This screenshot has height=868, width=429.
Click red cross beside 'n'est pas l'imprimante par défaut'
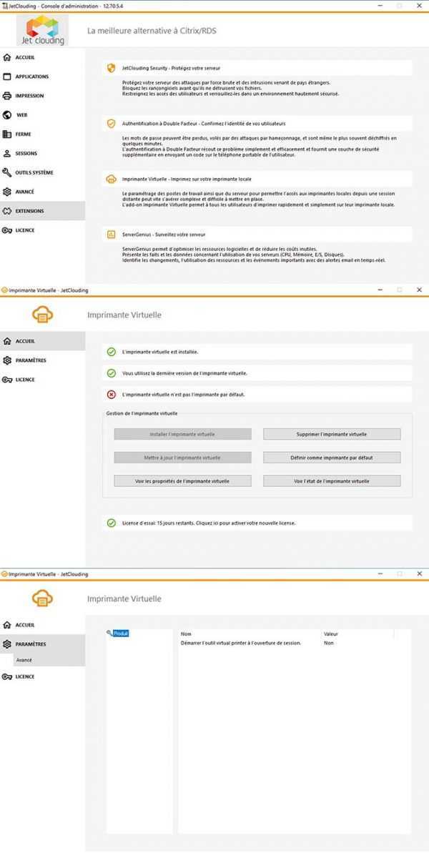pos(111,394)
